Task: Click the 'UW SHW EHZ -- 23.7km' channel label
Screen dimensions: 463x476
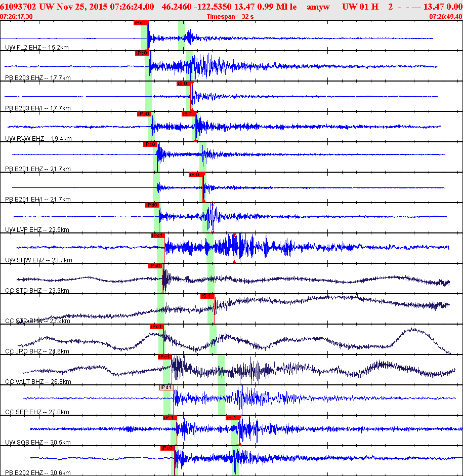Action: pos(38,260)
